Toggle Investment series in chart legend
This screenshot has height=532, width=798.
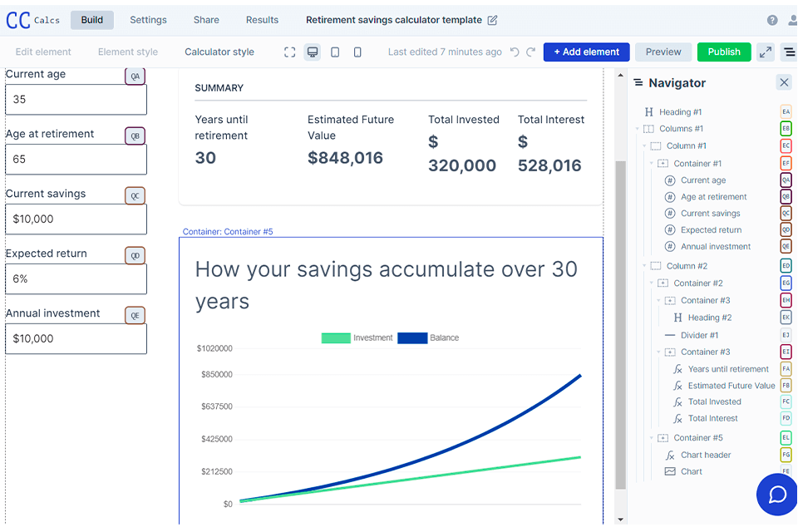357,338
